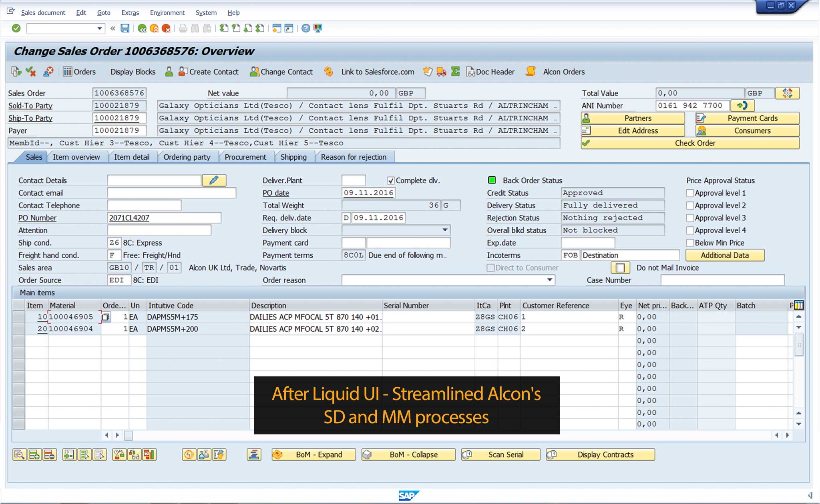Click the red Cancel icon in the toolbar
Screen dimensions: 820x504
point(166,28)
